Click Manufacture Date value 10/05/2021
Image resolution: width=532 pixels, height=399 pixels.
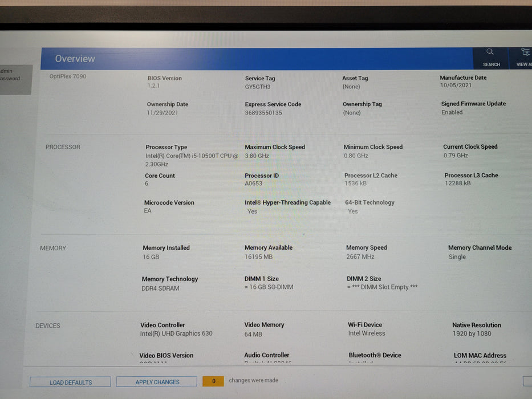coord(456,85)
